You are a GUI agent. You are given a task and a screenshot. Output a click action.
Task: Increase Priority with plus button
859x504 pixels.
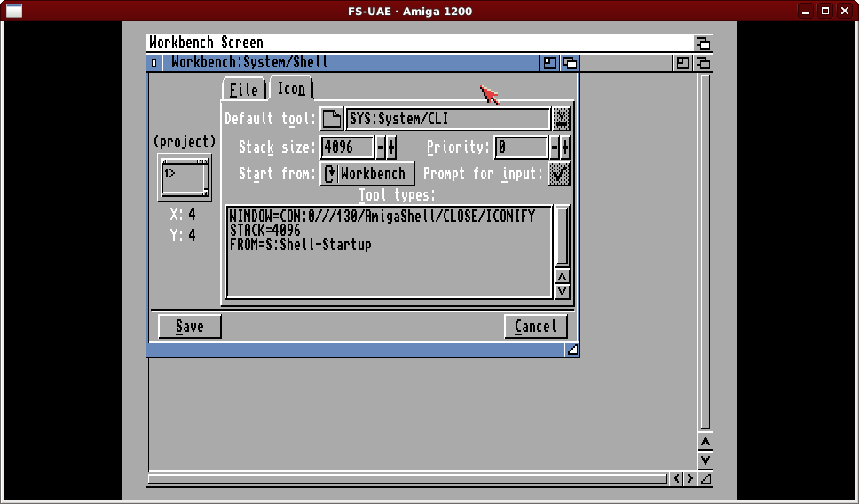pyautogui.click(x=564, y=146)
